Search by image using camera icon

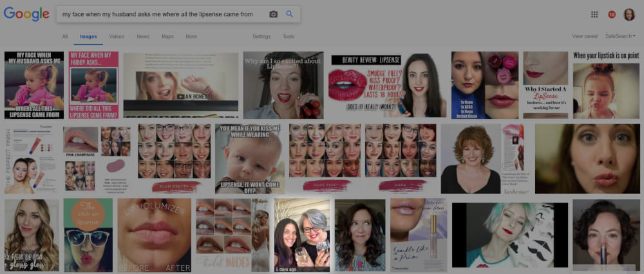click(274, 14)
